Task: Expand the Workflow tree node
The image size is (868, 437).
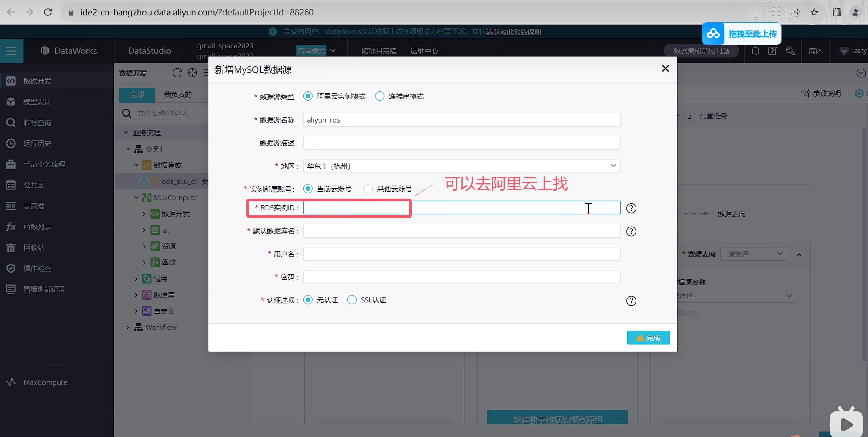Action: (128, 327)
